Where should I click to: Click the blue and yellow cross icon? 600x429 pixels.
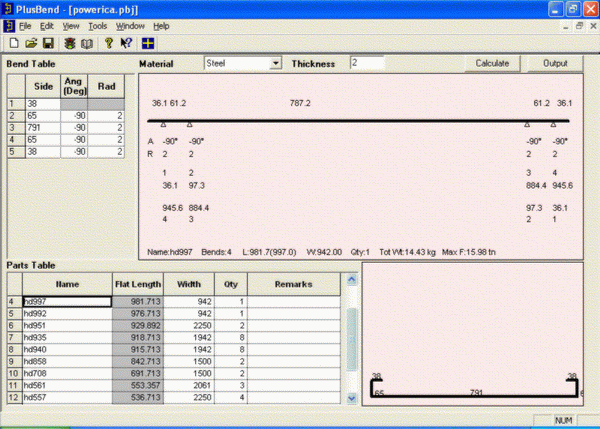click(147, 43)
